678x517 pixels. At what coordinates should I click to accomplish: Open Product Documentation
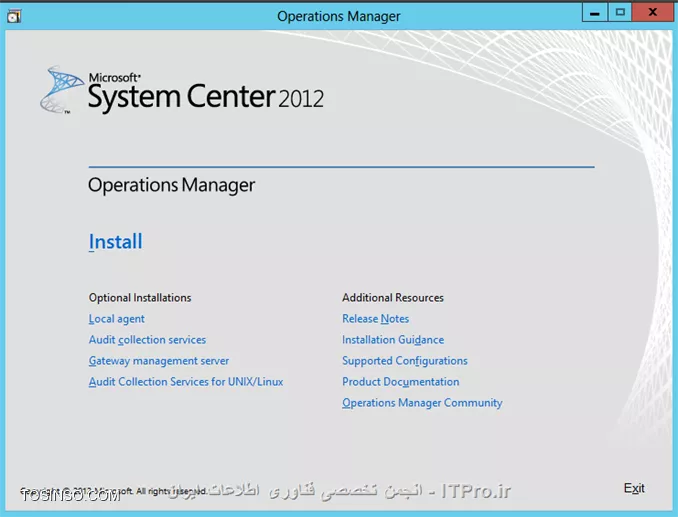pos(401,382)
